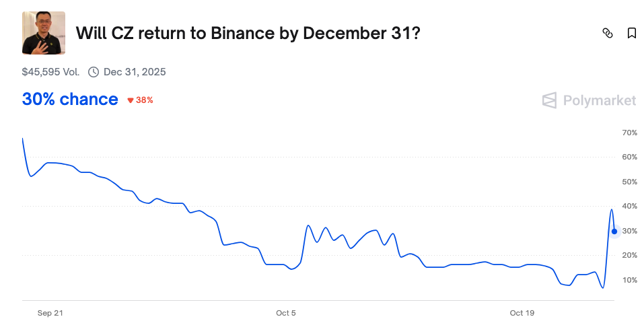644x321 pixels.
Task: Click the 20% y-axis label
Action: coord(629,255)
